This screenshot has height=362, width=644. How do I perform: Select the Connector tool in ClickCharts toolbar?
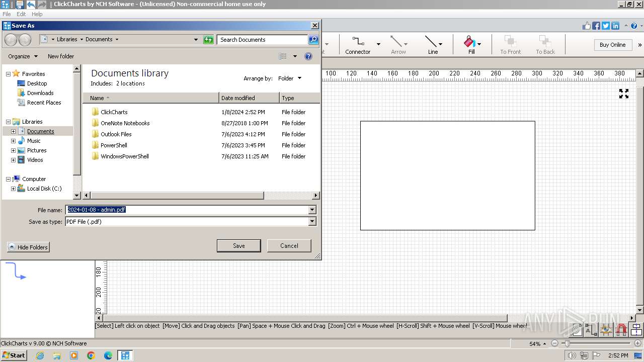[358, 44]
